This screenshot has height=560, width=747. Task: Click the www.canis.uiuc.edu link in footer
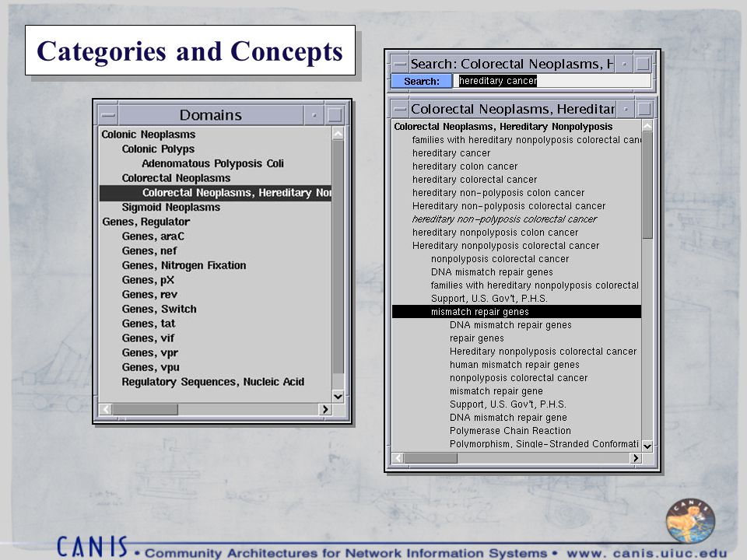(647, 553)
